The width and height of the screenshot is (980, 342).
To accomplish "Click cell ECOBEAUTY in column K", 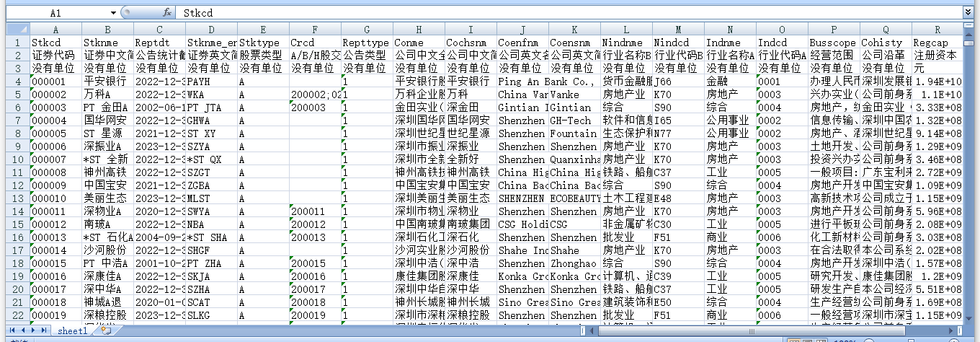I will 574,198.
